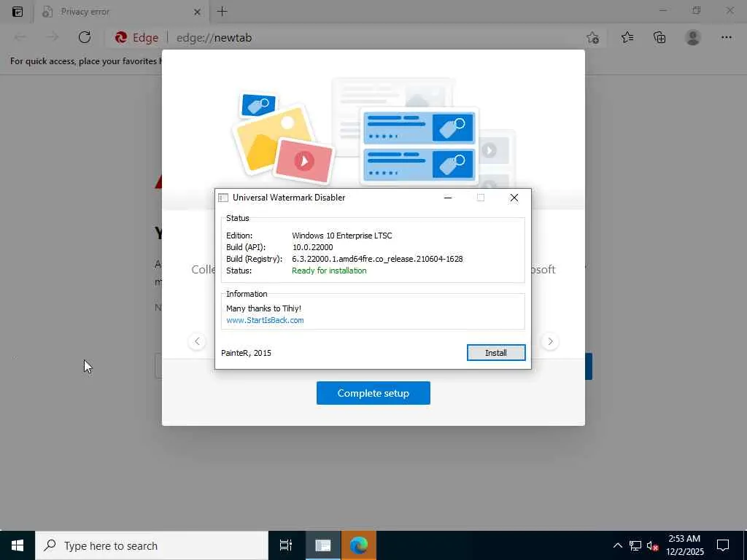Open the volume tray icon
The image size is (747, 560).
652,545
